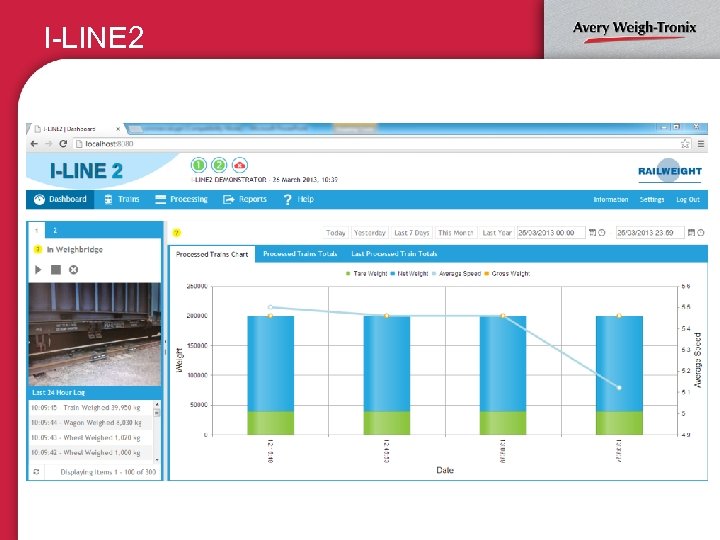Open the Settings link
The width and height of the screenshot is (720, 540).
(652, 199)
